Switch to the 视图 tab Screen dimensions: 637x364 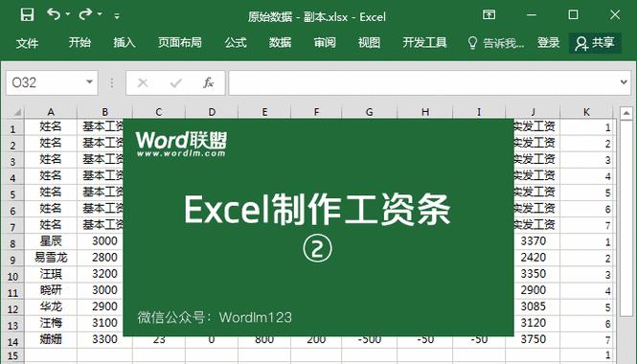[x=369, y=42]
